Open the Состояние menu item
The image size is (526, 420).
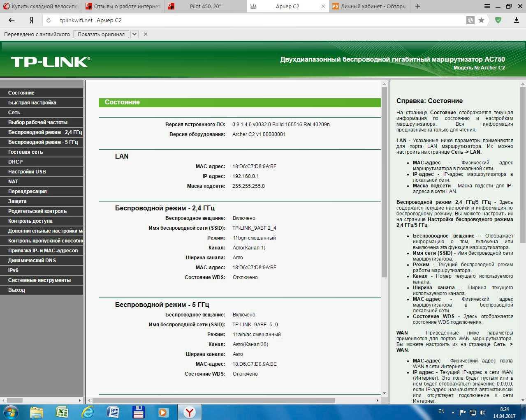point(42,93)
